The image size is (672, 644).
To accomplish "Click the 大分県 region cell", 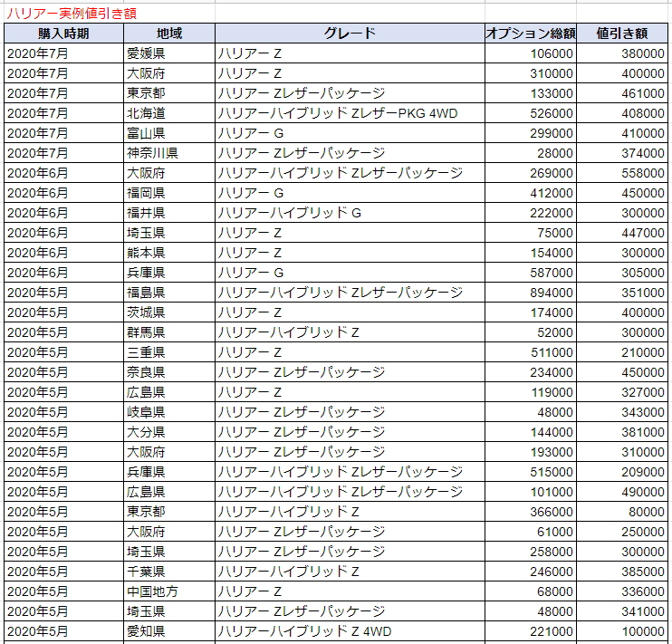I will (169, 432).
